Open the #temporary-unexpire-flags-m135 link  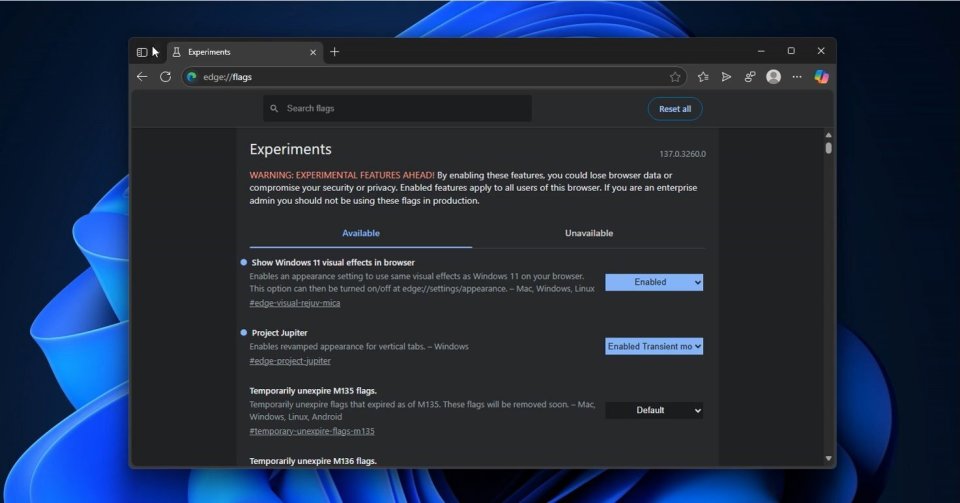[312, 431]
